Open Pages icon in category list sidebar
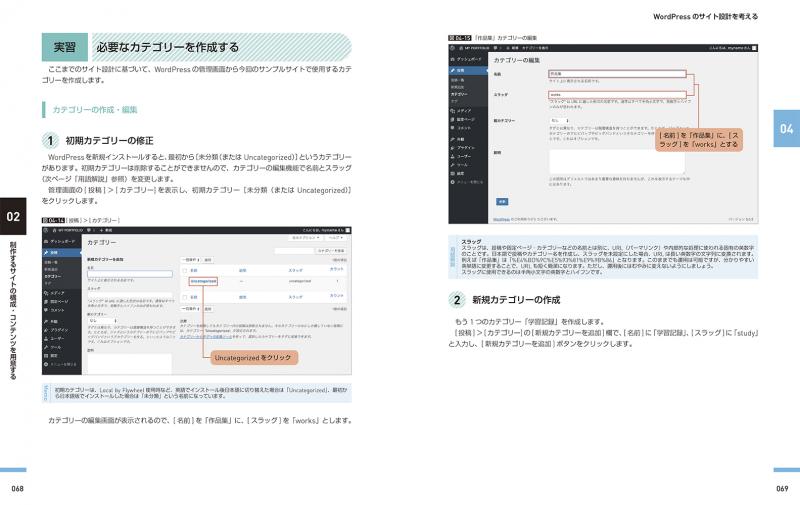The height and width of the screenshot is (505, 800). 46,301
